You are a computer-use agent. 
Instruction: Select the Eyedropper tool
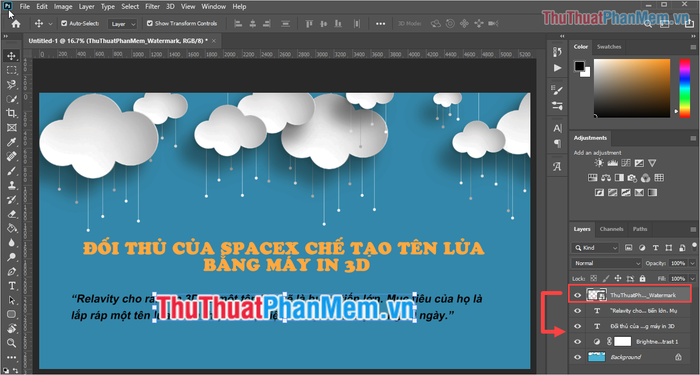click(11, 142)
